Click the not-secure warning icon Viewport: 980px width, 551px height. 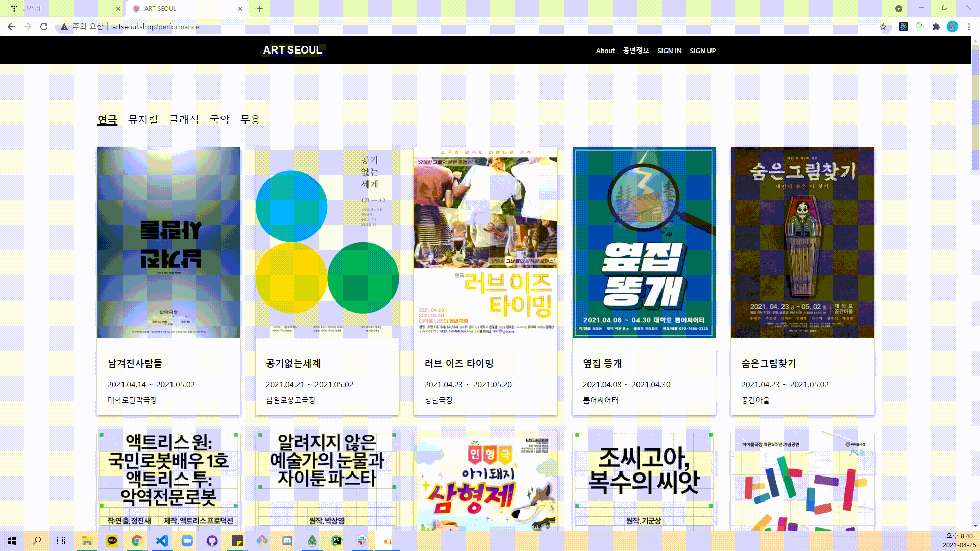click(x=64, y=27)
